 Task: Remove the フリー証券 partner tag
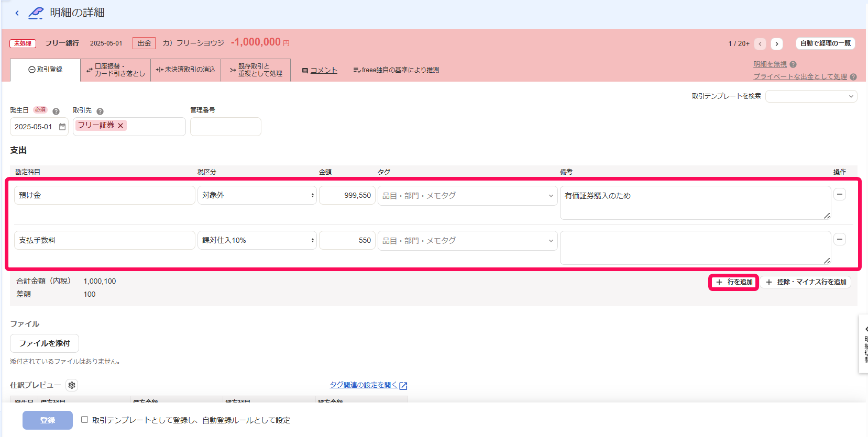[x=120, y=126]
